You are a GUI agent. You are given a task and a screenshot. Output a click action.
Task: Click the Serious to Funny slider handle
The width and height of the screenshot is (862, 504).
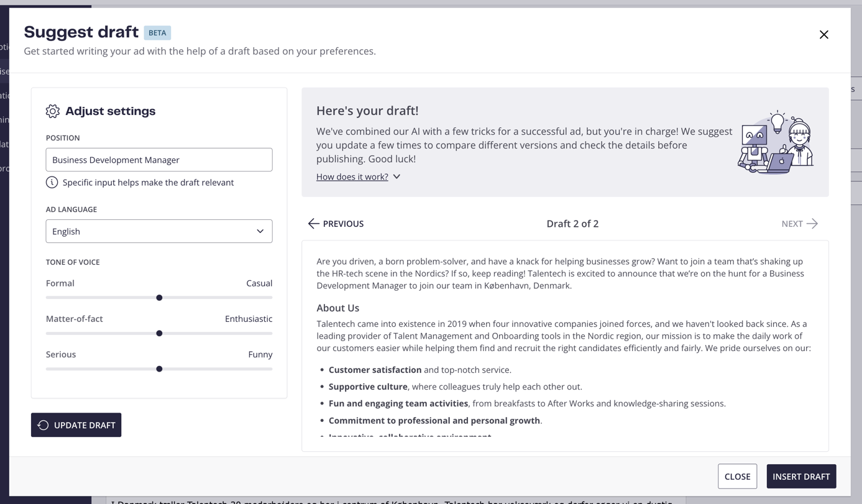(x=159, y=369)
